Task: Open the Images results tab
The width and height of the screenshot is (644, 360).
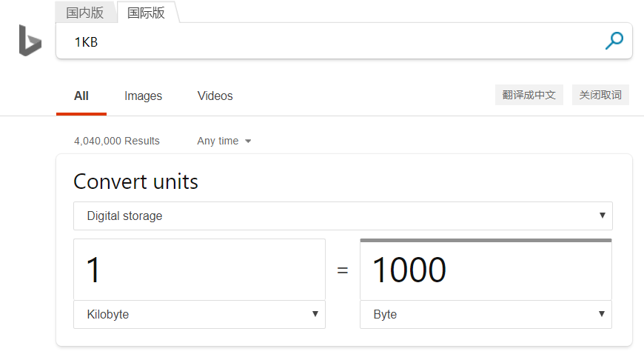Action: pyautogui.click(x=144, y=96)
